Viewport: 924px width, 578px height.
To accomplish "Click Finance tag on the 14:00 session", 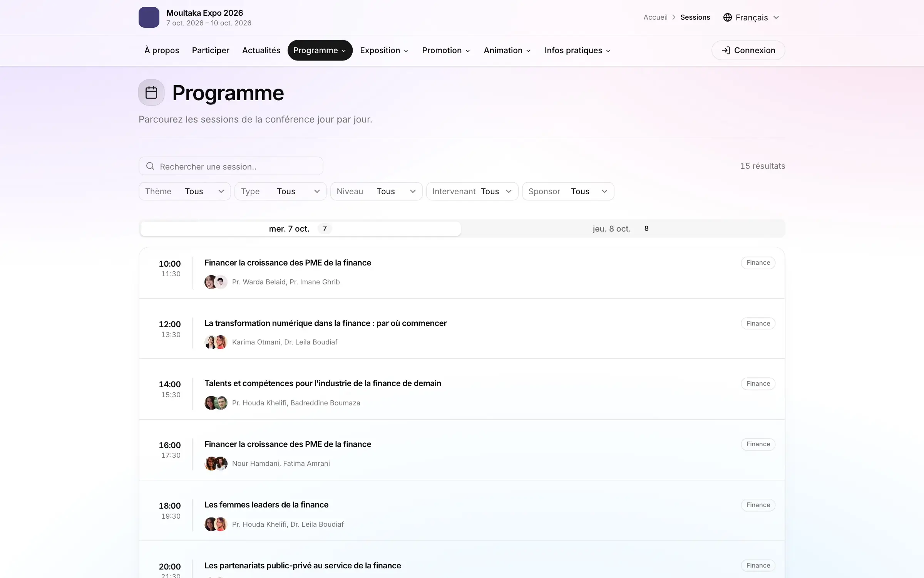I will (x=758, y=383).
